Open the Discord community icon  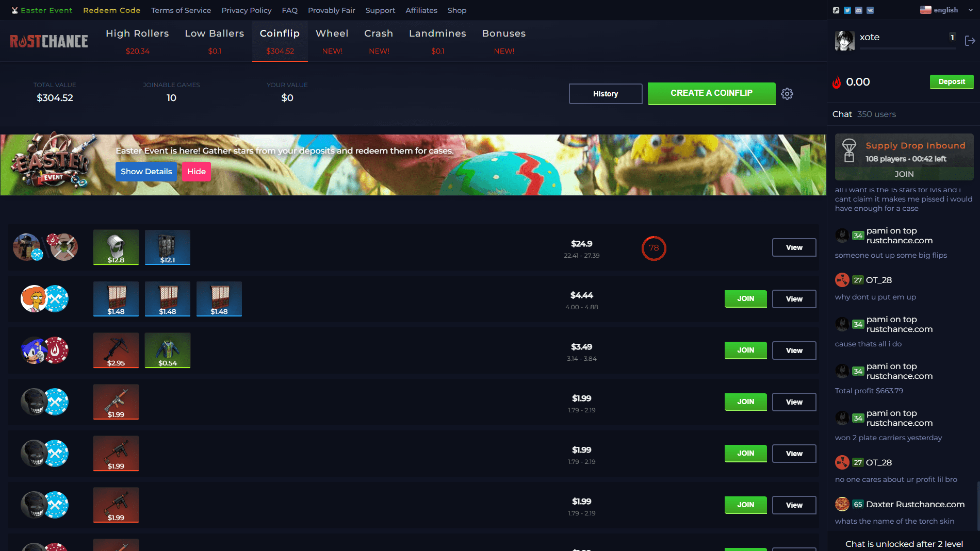(x=859, y=10)
